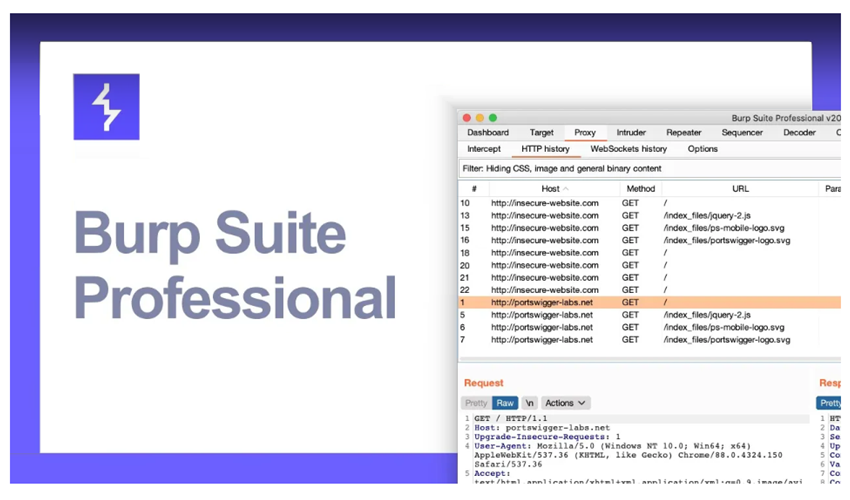The height and width of the screenshot is (500, 850).
Task: Select row 5 jquery-2.js on portswigger-labs
Action: point(650,315)
